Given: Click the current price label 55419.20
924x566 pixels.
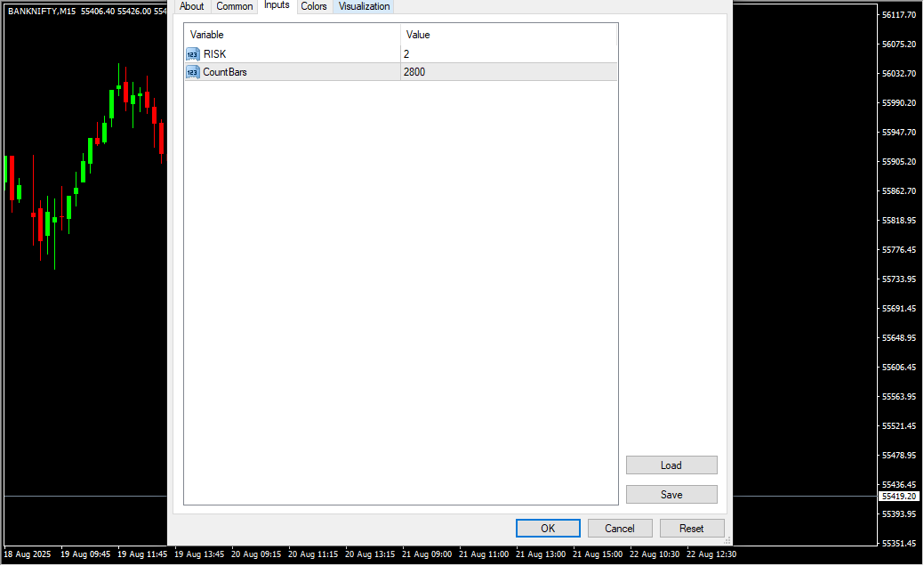Looking at the screenshot, I should (899, 497).
